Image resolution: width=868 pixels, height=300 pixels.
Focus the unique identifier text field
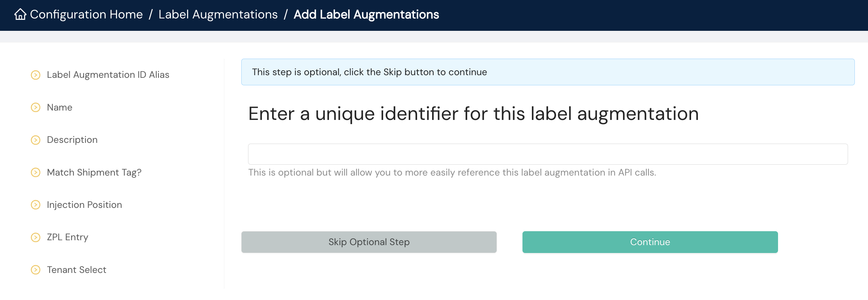[548, 154]
